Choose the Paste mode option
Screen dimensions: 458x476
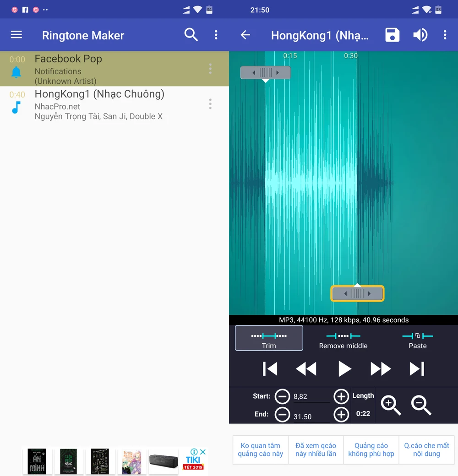click(417, 341)
